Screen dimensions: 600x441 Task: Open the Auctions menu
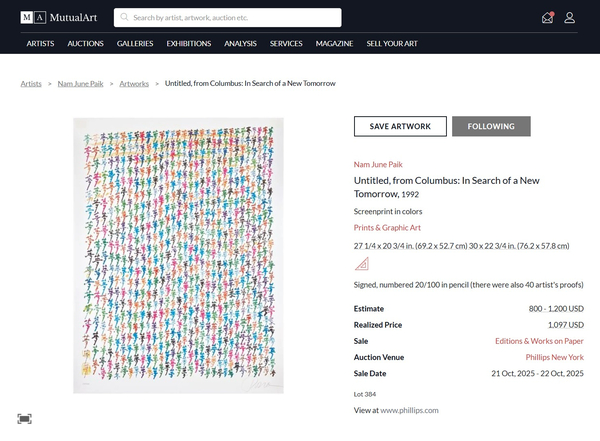85,44
